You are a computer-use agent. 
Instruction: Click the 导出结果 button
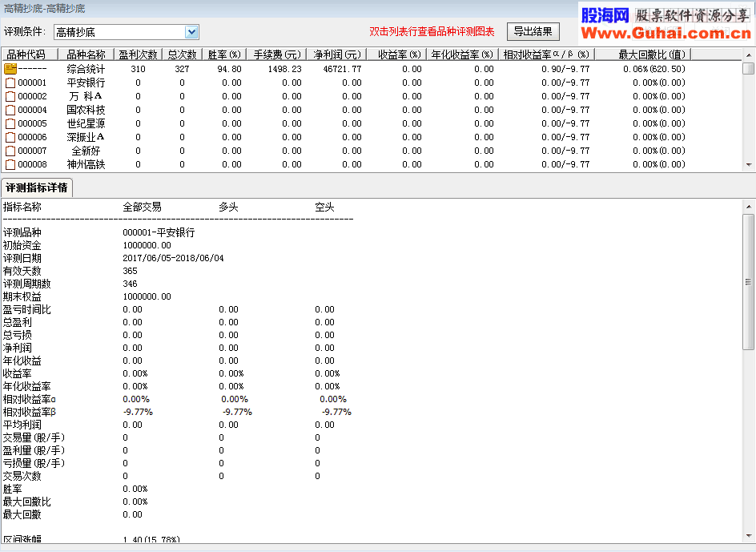533,32
